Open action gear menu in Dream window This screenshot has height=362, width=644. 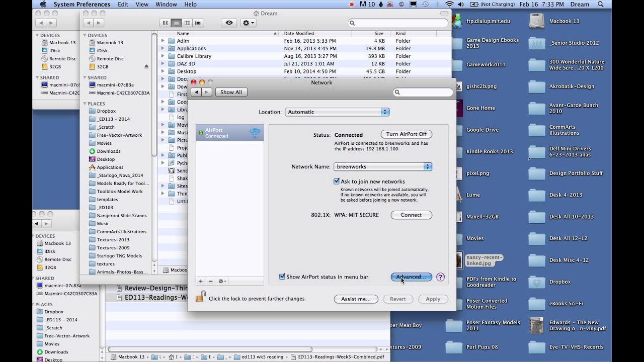point(249,23)
